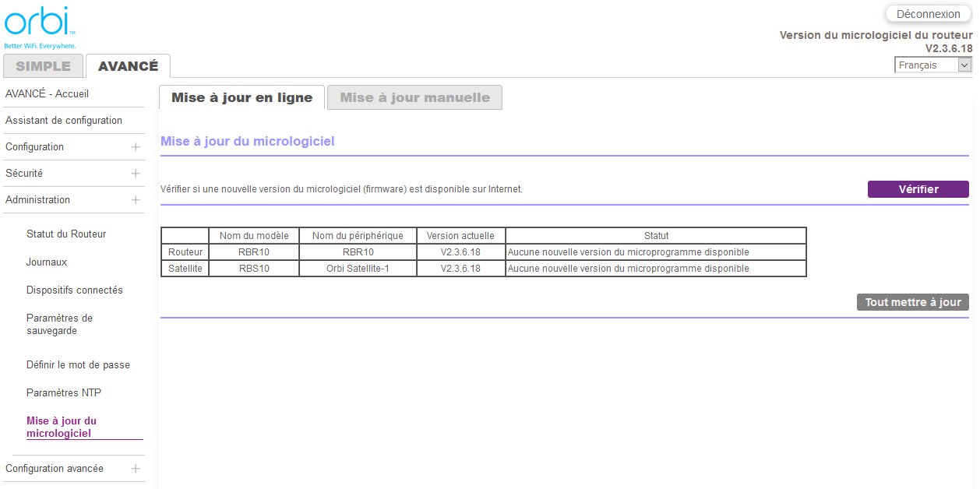
Task: Expand the Configuration menu plus icon
Action: (136, 147)
